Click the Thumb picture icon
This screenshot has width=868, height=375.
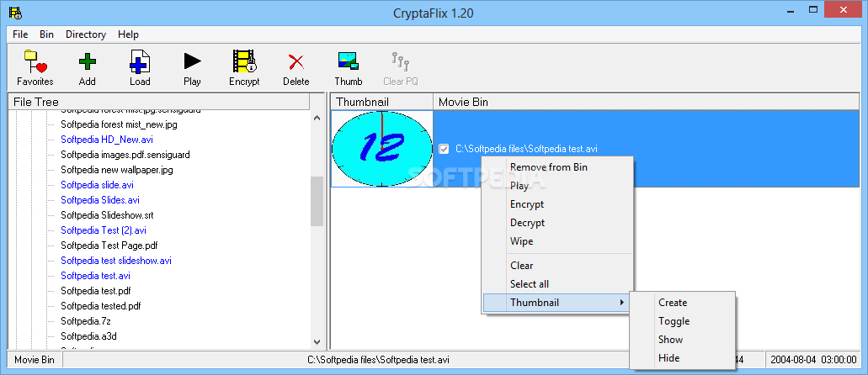[x=349, y=61]
